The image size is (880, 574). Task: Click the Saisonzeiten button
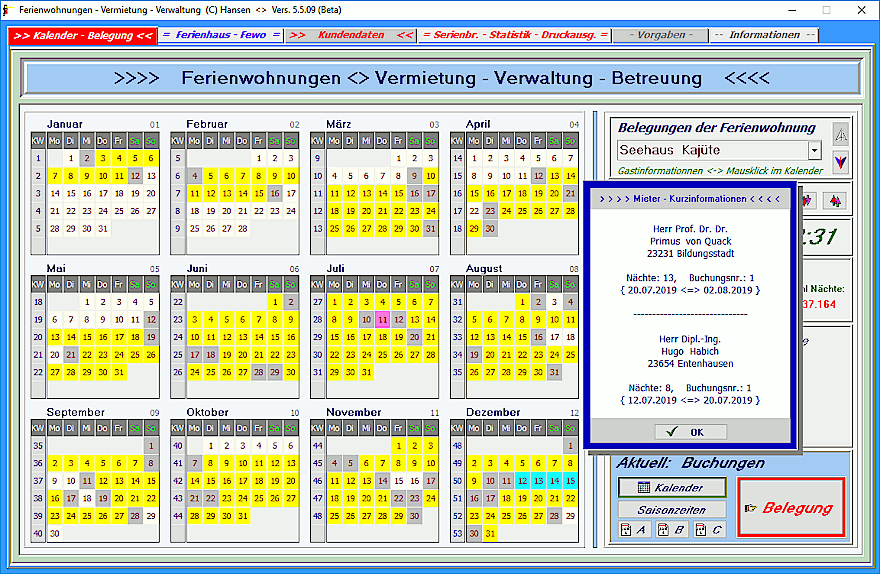click(670, 509)
